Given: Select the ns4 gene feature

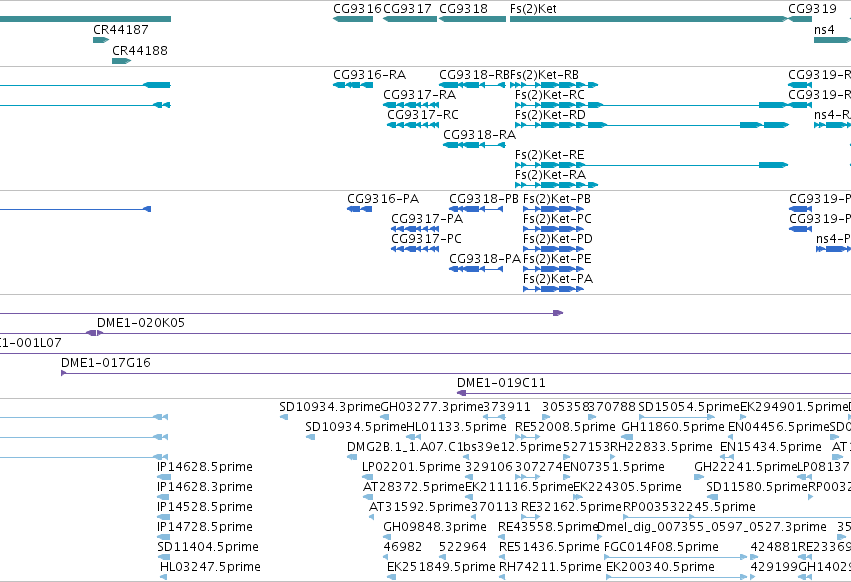Looking at the screenshot, I should [x=832, y=40].
